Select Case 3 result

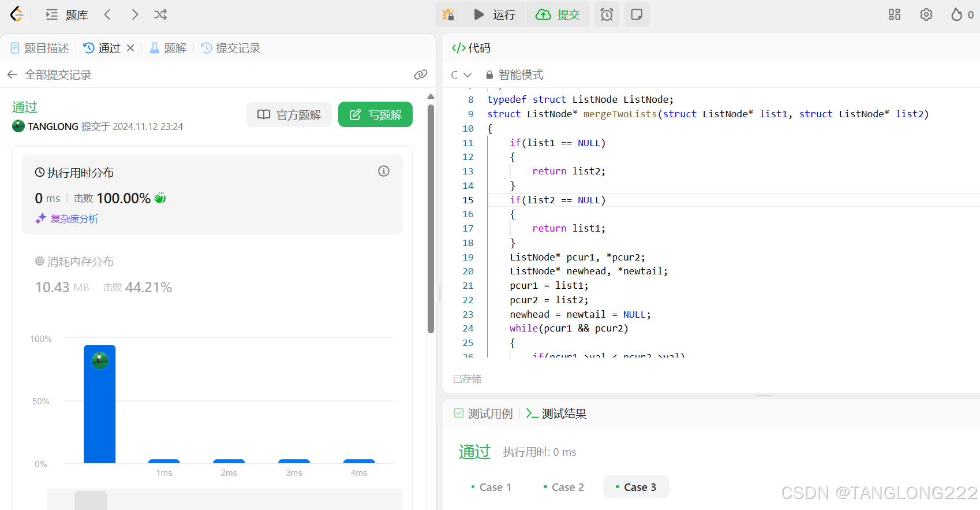636,487
